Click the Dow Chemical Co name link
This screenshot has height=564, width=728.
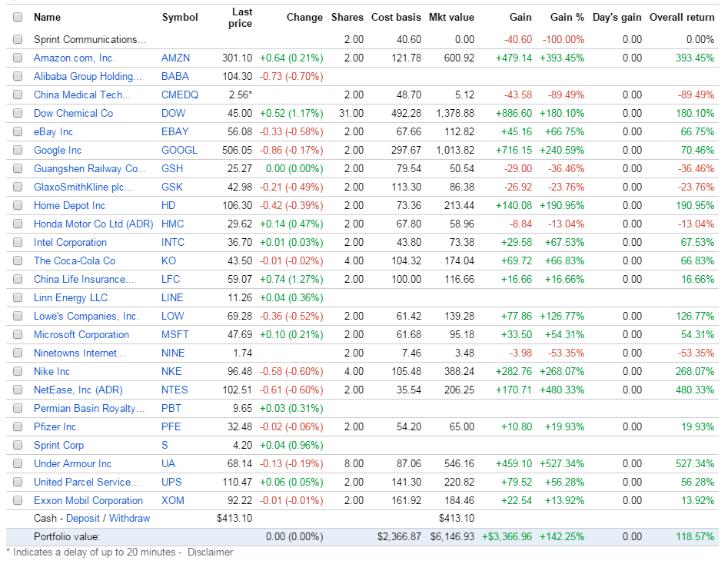(73, 113)
